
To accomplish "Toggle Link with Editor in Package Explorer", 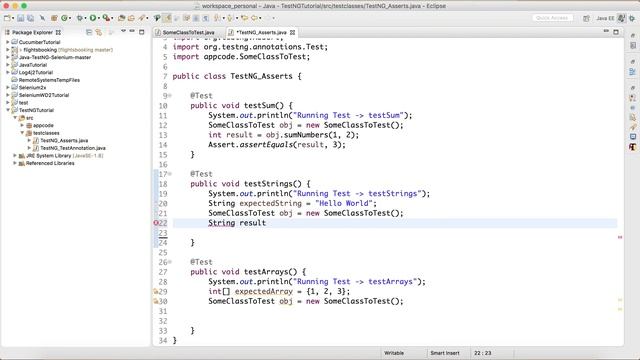I will pyautogui.click(x=99, y=32).
